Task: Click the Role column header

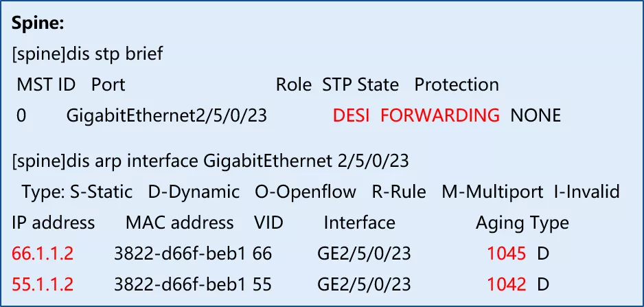Action: coord(294,84)
